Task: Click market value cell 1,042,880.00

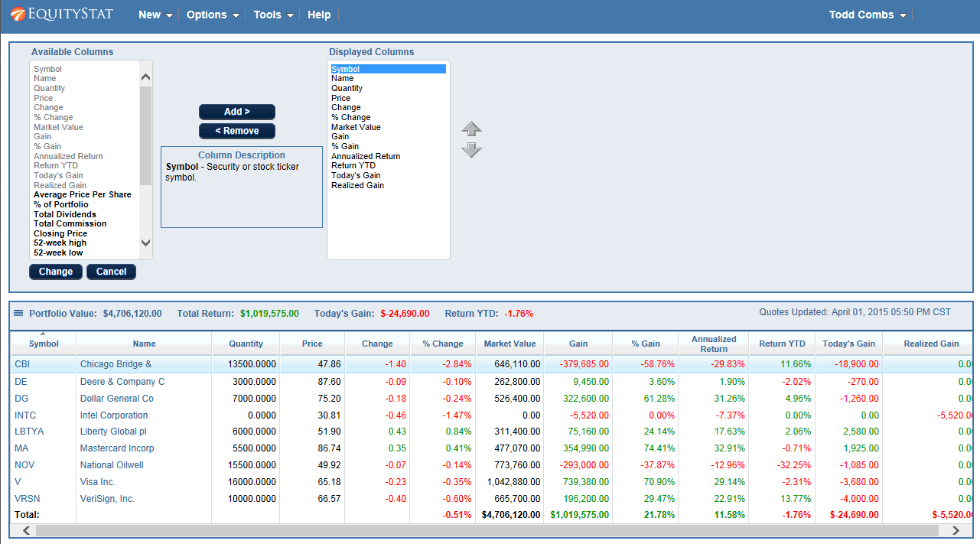Action: coord(513,482)
